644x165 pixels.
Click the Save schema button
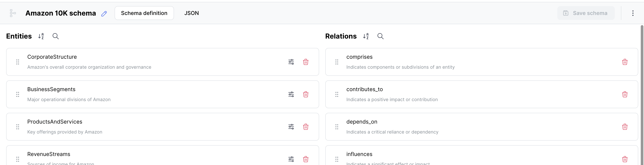point(586,13)
